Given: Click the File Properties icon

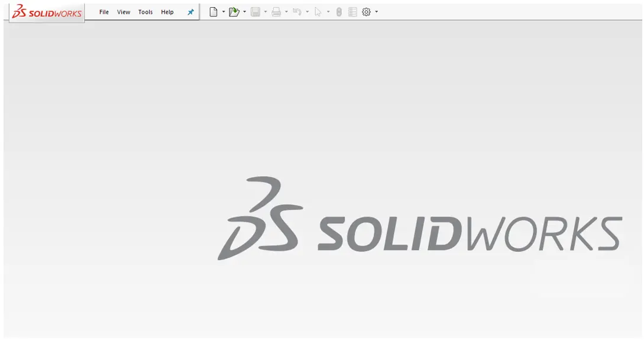Looking at the screenshot, I should point(352,12).
